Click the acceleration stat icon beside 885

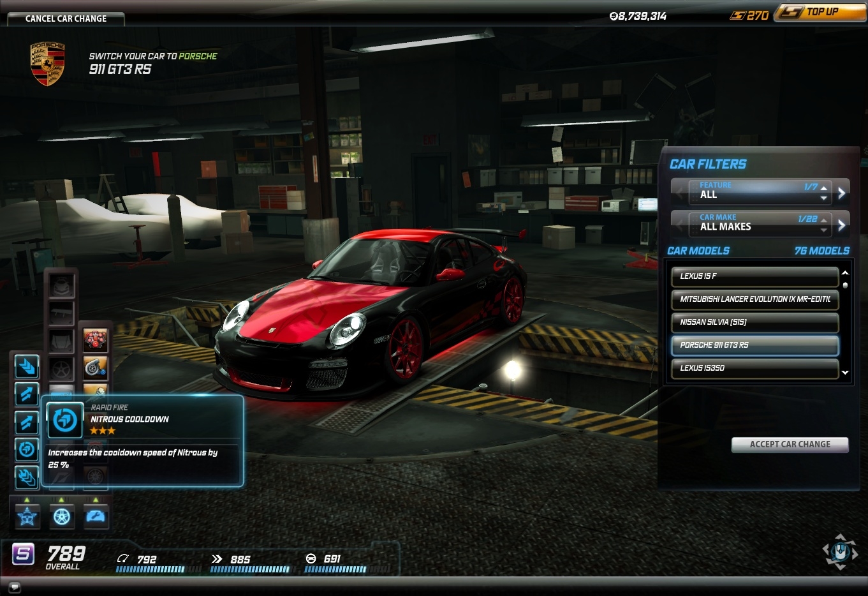[217, 559]
